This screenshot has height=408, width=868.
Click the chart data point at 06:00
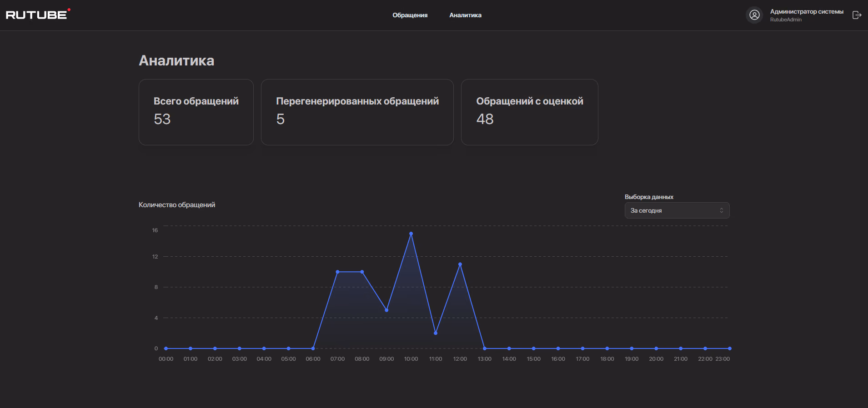pos(313,348)
